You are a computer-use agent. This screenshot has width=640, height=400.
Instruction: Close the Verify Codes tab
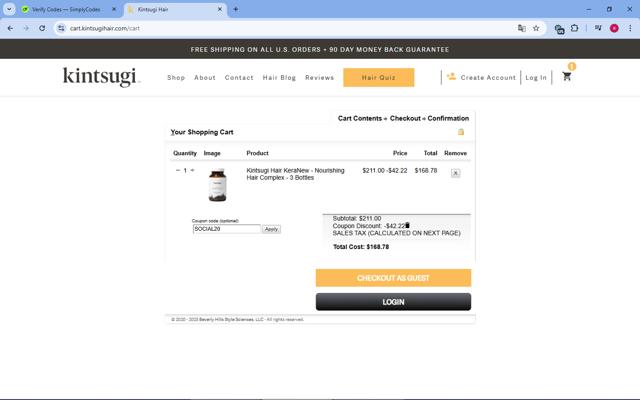(114, 9)
